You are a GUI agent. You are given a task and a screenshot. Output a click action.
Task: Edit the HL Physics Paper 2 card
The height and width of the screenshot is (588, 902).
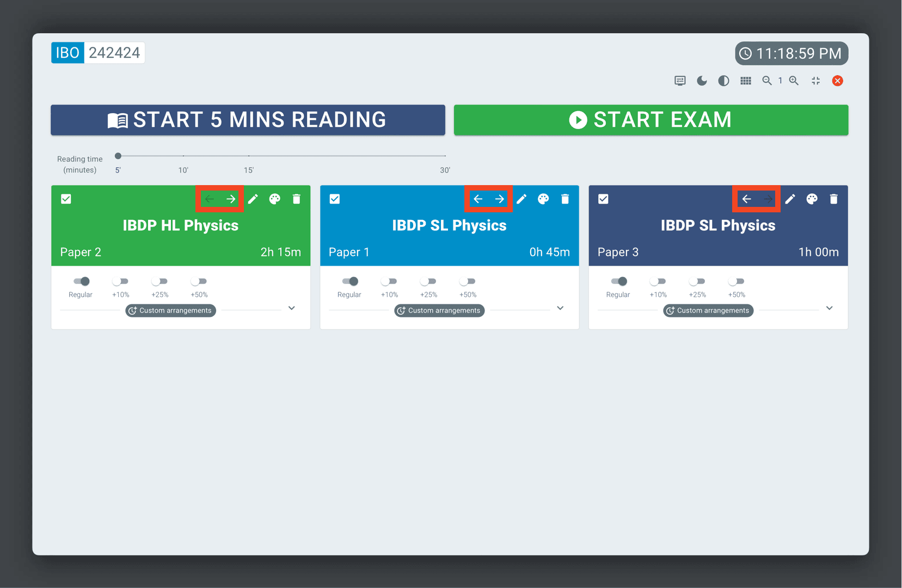(253, 199)
